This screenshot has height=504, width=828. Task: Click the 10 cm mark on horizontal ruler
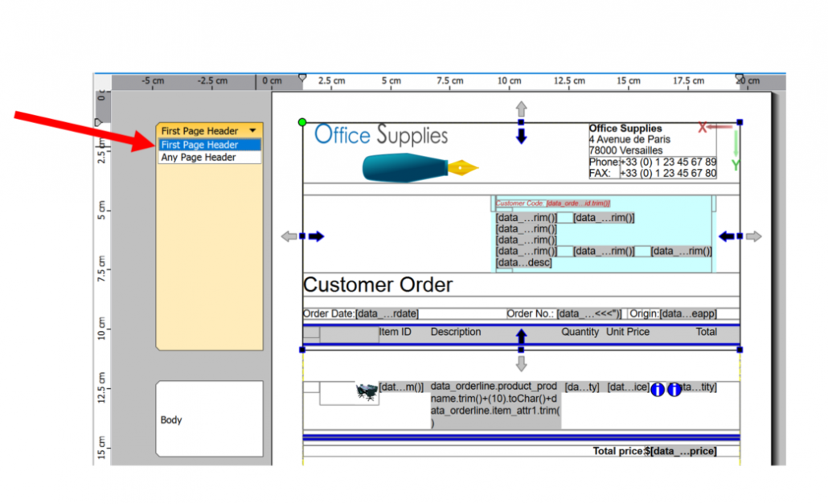(509, 80)
